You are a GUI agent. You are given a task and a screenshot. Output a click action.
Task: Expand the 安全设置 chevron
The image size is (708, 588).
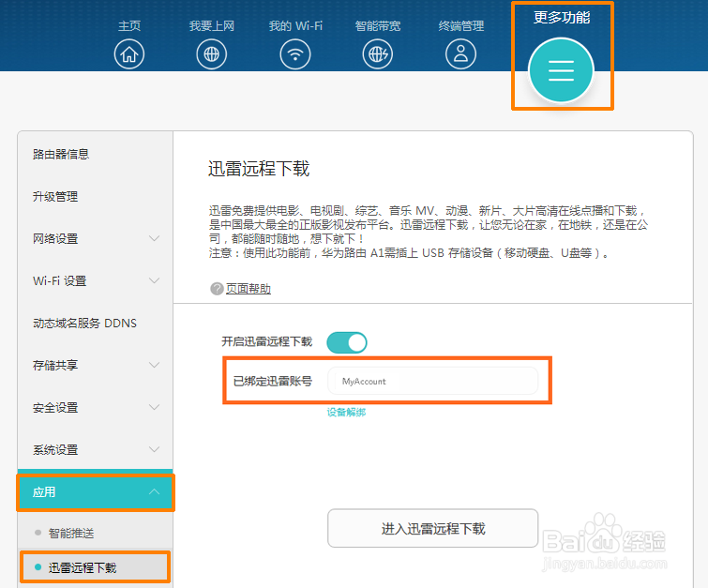(x=155, y=407)
